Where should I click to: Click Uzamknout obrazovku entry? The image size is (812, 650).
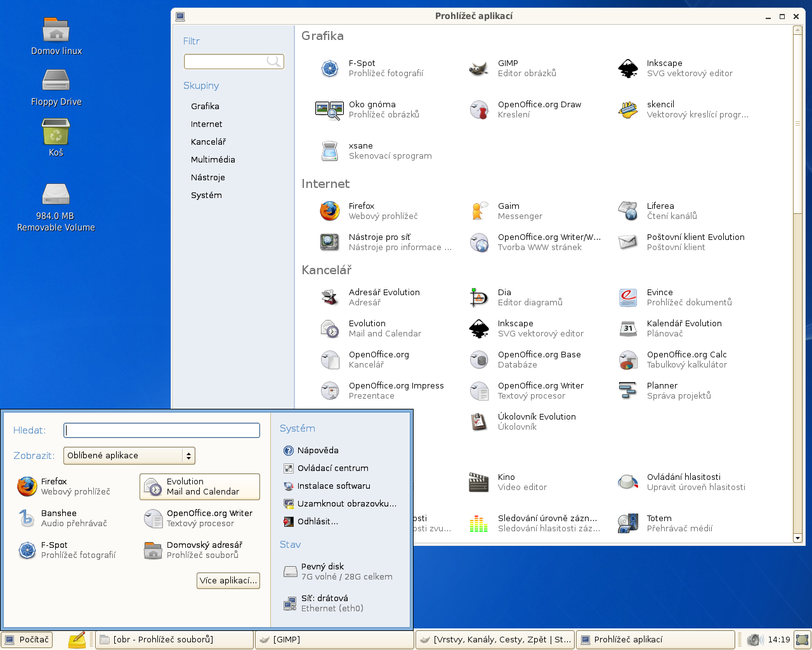[340, 503]
